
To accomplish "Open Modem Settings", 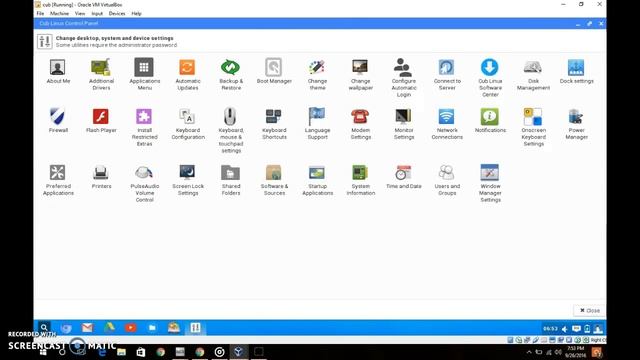I will click(x=360, y=124).
